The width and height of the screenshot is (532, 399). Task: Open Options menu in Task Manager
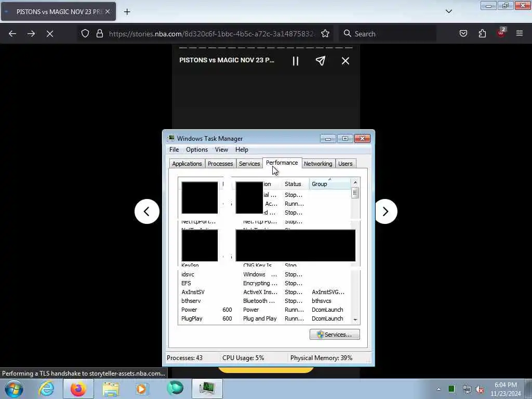coord(197,150)
